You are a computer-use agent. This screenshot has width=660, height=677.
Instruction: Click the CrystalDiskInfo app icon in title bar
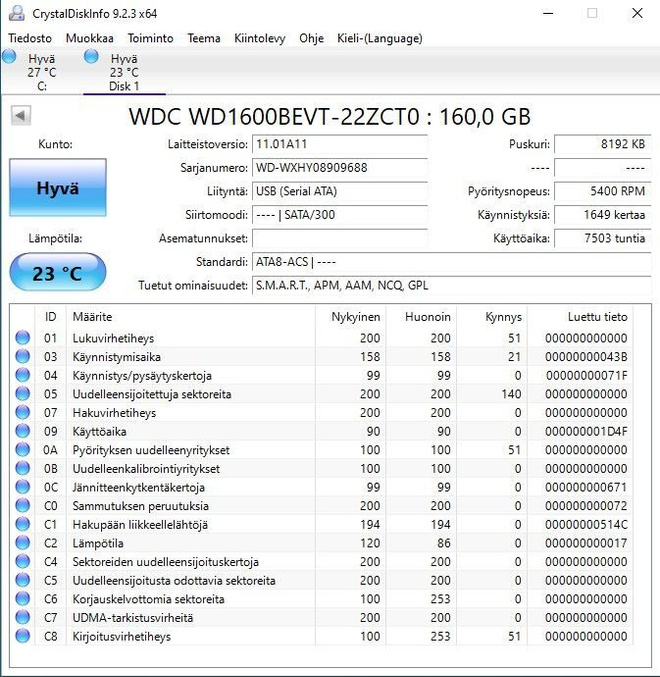point(16,13)
